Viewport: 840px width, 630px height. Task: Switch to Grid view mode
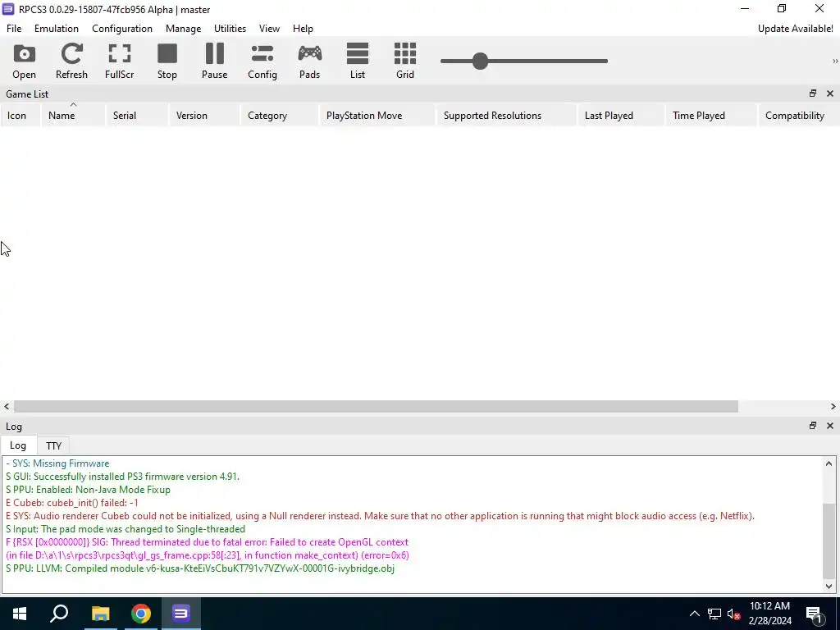[x=405, y=61]
